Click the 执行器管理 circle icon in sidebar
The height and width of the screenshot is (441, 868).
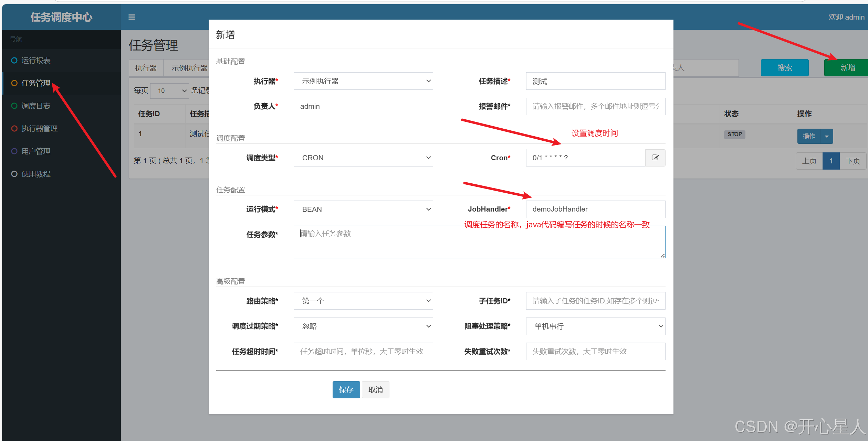pyautogui.click(x=14, y=129)
